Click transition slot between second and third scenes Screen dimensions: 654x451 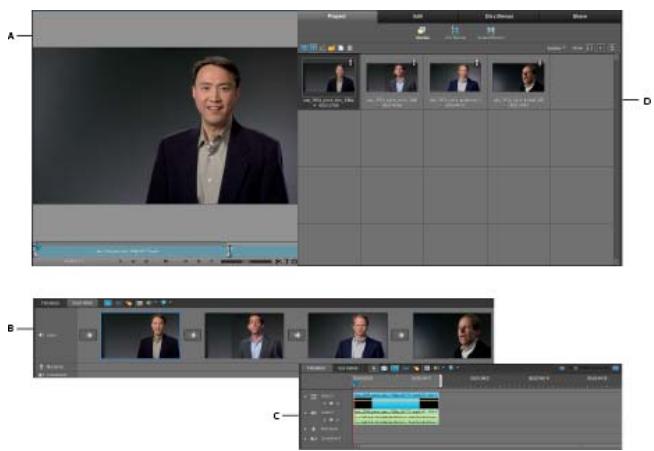click(x=296, y=335)
